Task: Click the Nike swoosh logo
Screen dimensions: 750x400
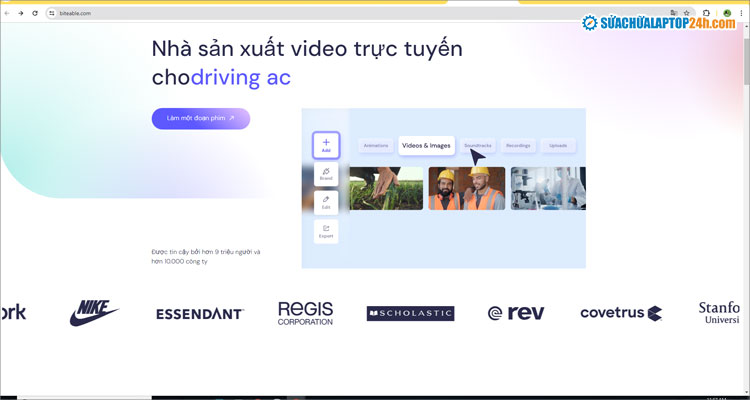Action: [94, 313]
